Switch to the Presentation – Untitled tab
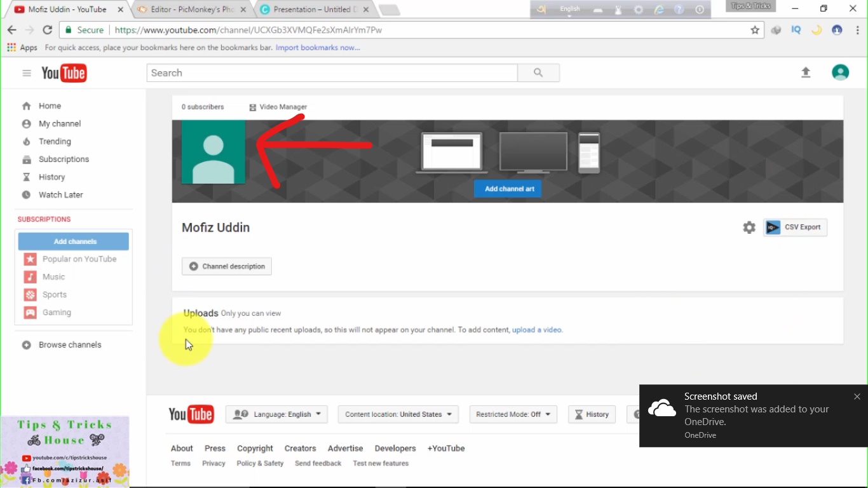This screenshot has height=488, width=868. pyautogui.click(x=315, y=10)
